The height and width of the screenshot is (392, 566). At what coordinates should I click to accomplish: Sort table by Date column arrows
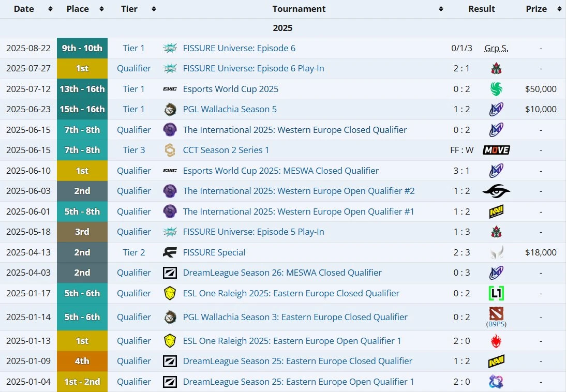point(50,9)
